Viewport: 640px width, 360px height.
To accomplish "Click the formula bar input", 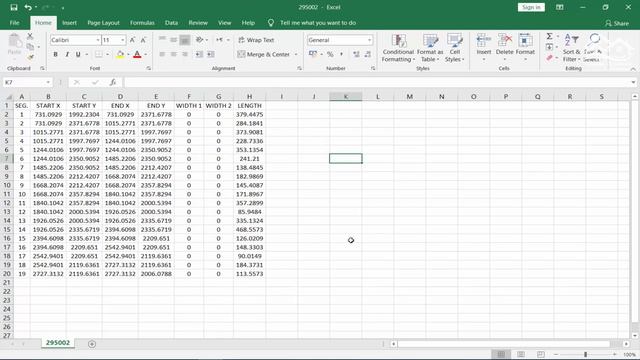I will click(378, 82).
